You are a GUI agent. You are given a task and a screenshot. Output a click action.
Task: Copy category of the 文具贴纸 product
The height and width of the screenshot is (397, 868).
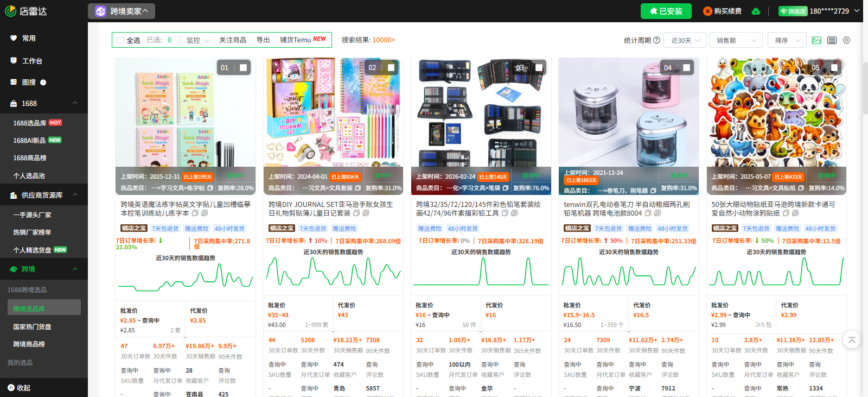coord(801,188)
